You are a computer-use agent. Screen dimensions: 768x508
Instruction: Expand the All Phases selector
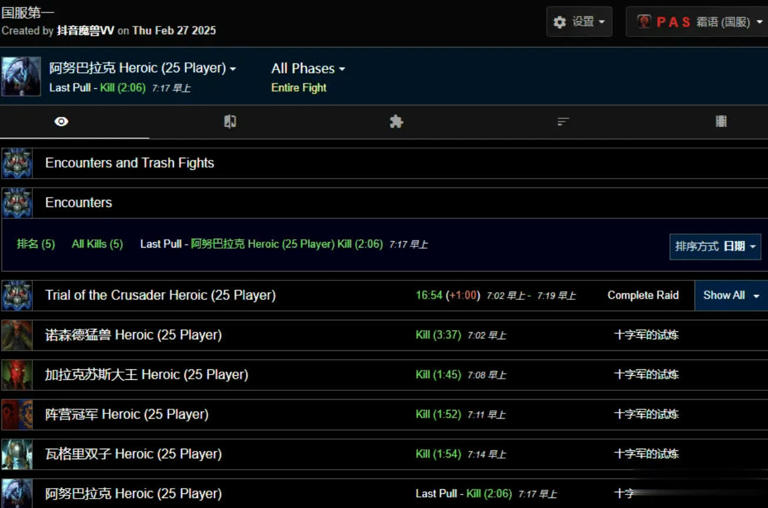coord(308,69)
